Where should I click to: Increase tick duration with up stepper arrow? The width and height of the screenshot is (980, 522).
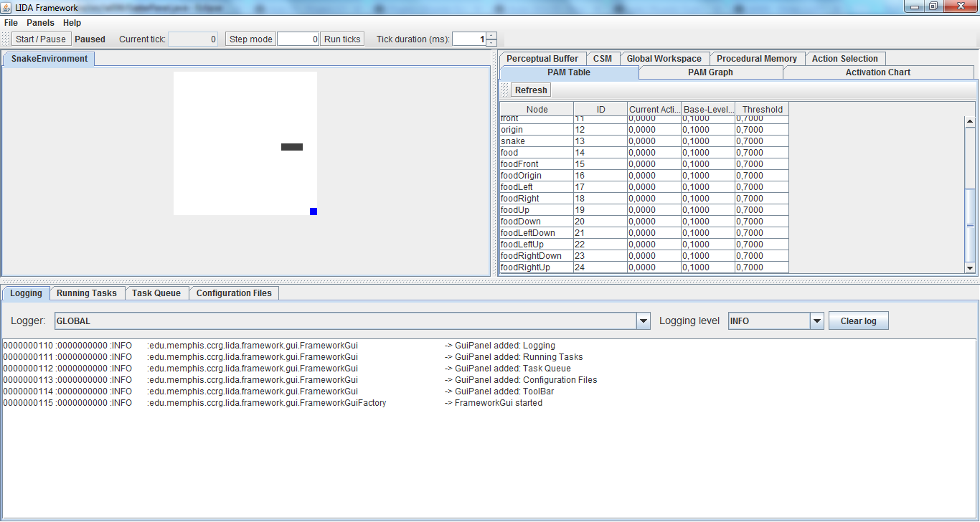click(x=491, y=36)
